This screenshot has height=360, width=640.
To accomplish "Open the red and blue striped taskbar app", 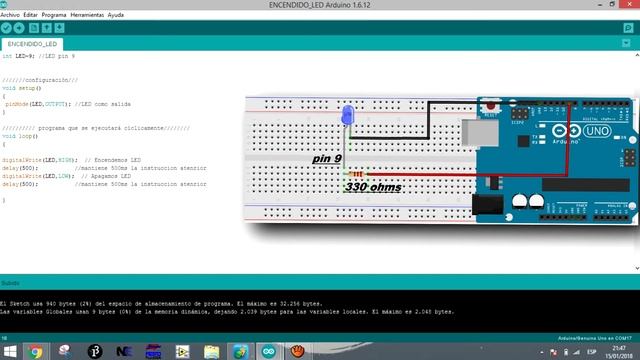I will tap(153, 351).
